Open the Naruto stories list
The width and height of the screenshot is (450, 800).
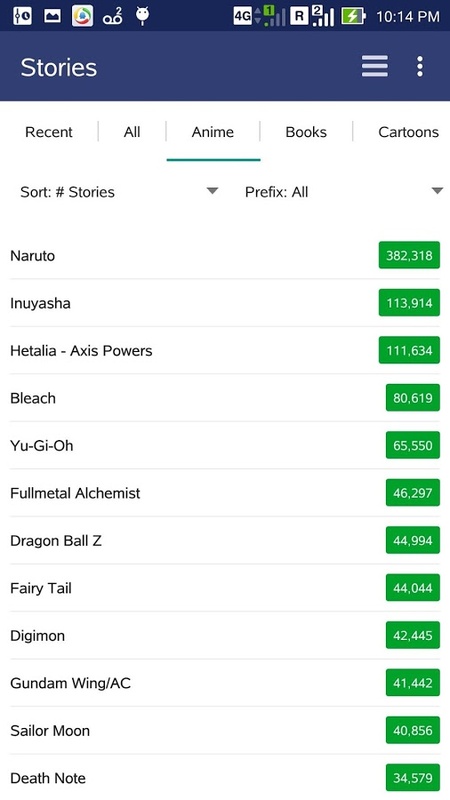click(225, 256)
